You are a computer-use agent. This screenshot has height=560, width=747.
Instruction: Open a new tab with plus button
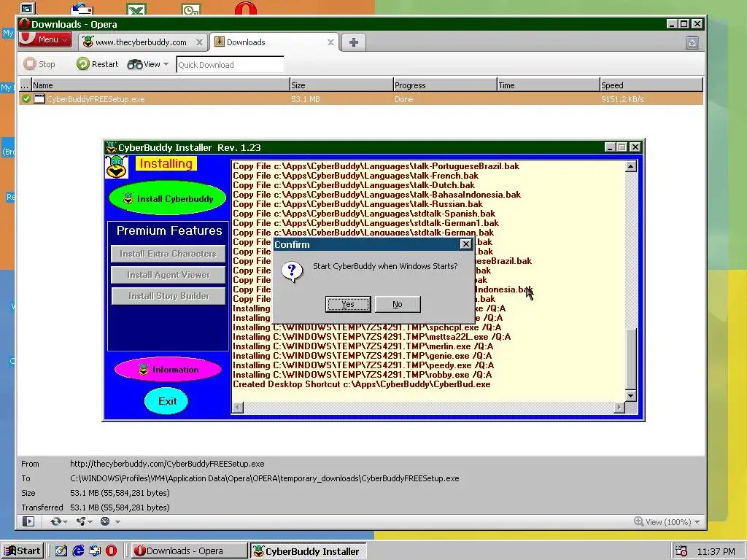[354, 42]
